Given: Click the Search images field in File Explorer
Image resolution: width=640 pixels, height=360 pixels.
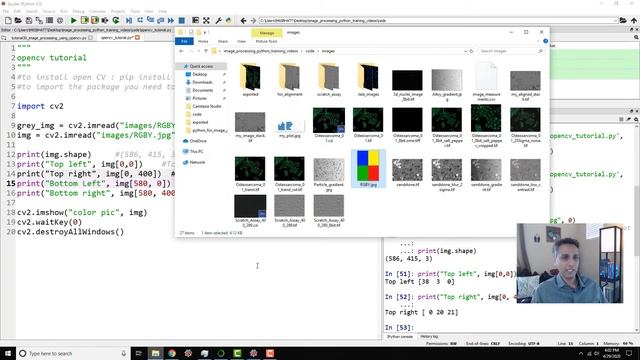Looking at the screenshot, I should (511, 51).
